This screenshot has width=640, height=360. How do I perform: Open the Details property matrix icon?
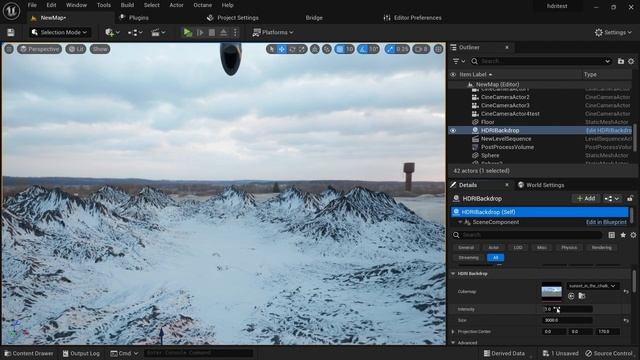[611, 235]
